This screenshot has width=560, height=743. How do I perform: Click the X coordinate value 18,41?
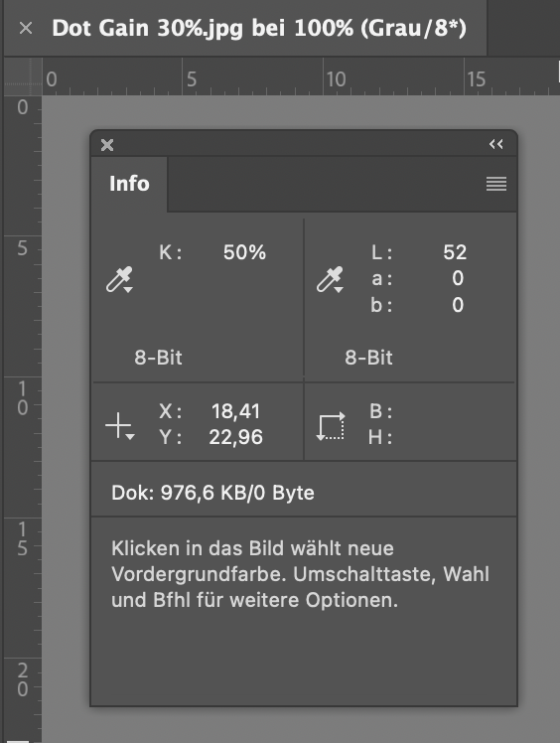click(235, 411)
